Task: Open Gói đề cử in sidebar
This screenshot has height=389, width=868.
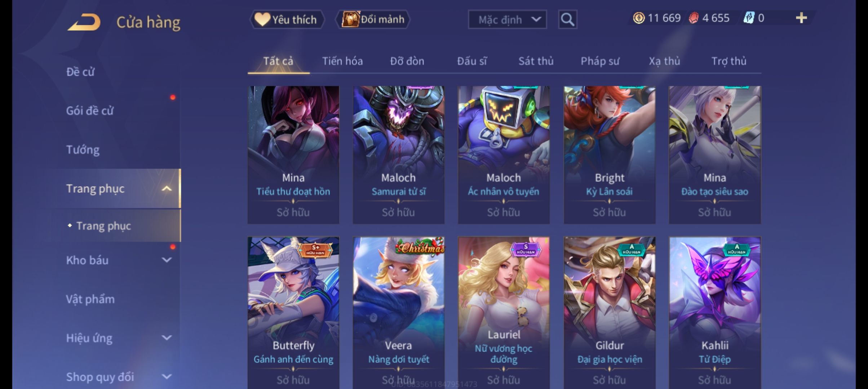Action: tap(90, 111)
